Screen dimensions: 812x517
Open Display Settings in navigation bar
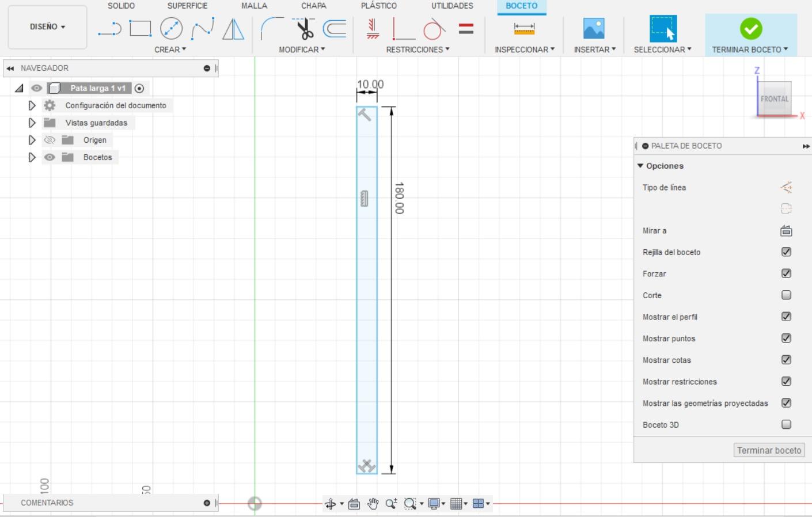tap(434, 504)
